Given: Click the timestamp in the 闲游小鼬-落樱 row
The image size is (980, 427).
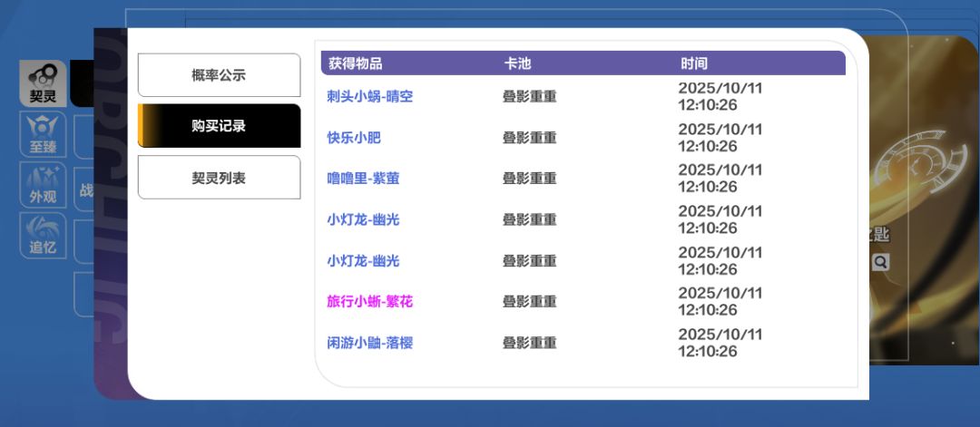Looking at the screenshot, I should click(x=720, y=343).
